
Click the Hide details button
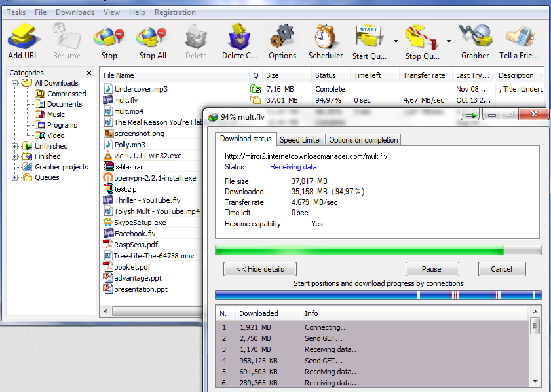[x=260, y=269]
